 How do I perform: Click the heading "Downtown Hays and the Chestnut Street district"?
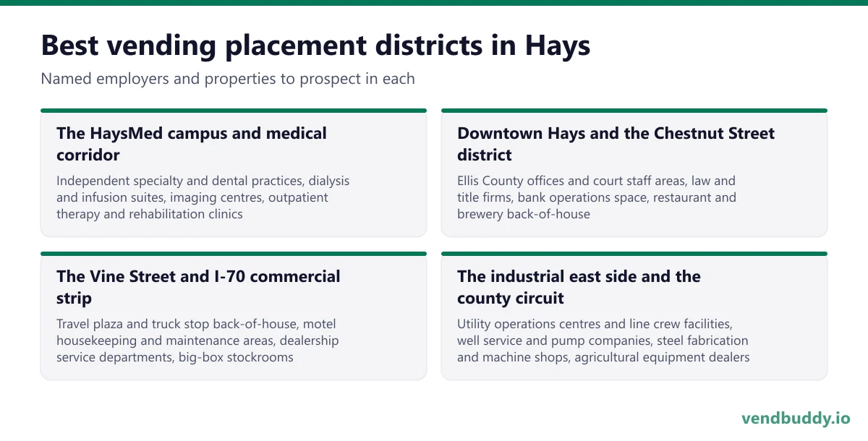click(616, 144)
